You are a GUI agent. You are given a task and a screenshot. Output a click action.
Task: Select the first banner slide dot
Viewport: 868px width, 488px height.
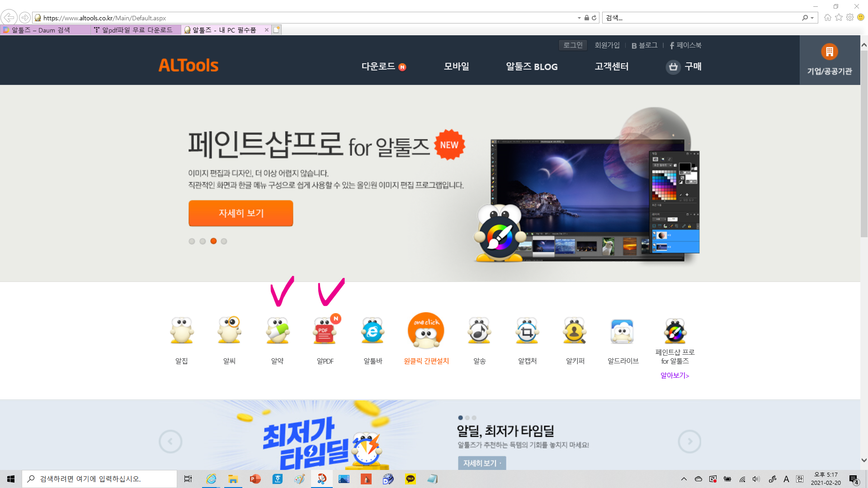[x=192, y=241]
